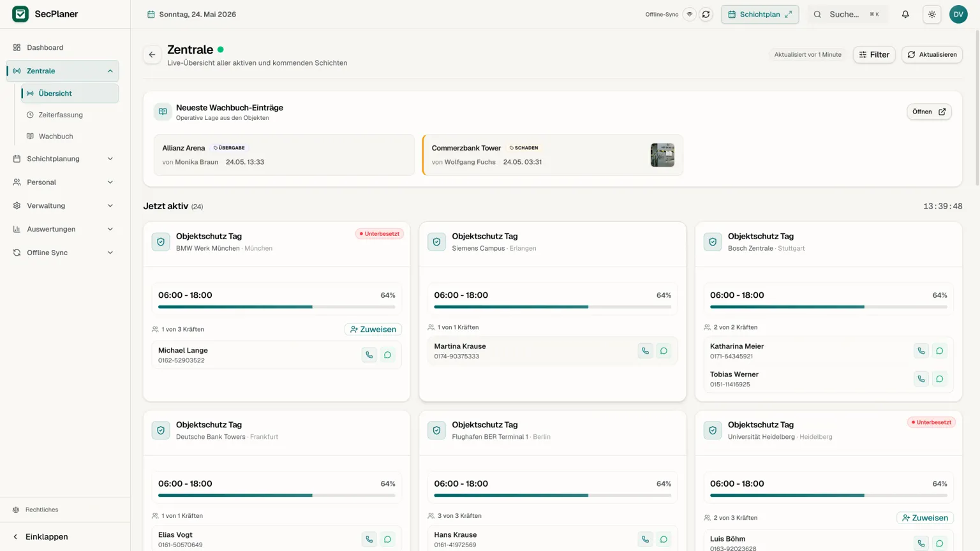
Task: Click Siemens Campus shift progress bar
Action: click(x=553, y=307)
